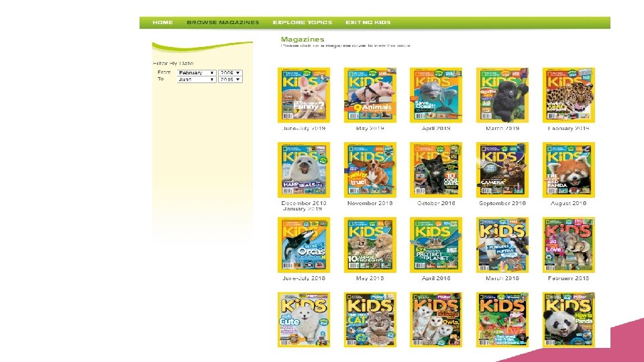Select the September 2018 Camera cover

[502, 170]
